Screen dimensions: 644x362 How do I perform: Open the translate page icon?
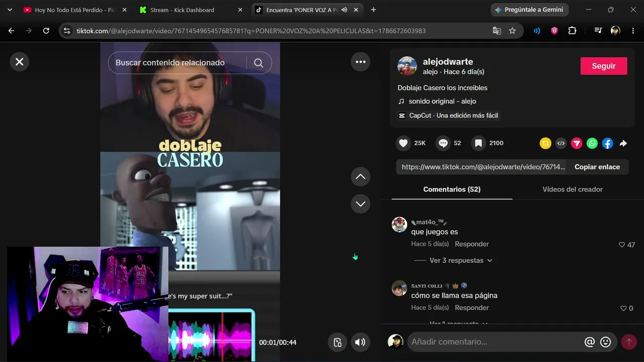(x=497, y=31)
